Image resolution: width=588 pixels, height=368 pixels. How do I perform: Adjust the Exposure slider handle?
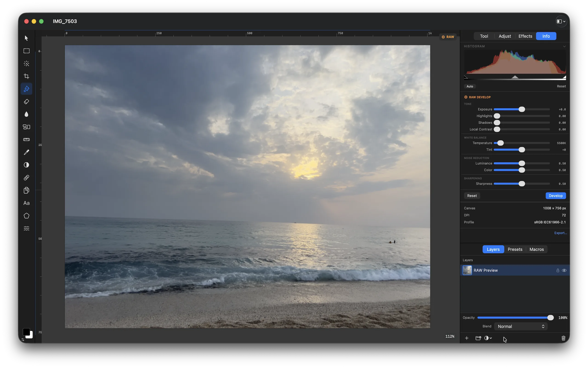521,109
